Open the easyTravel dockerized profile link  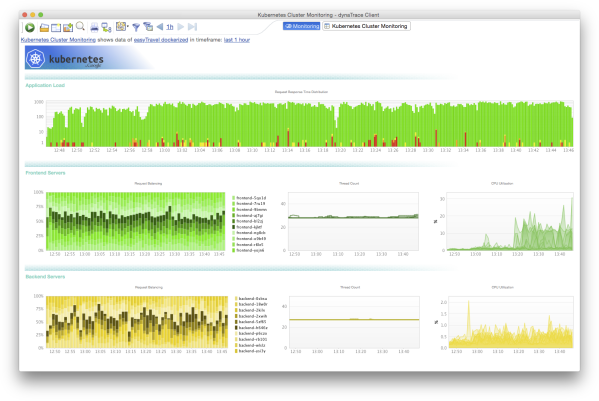[x=161, y=40]
